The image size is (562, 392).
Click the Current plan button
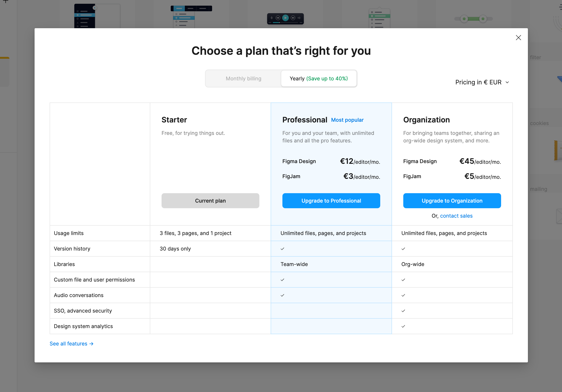(x=210, y=201)
